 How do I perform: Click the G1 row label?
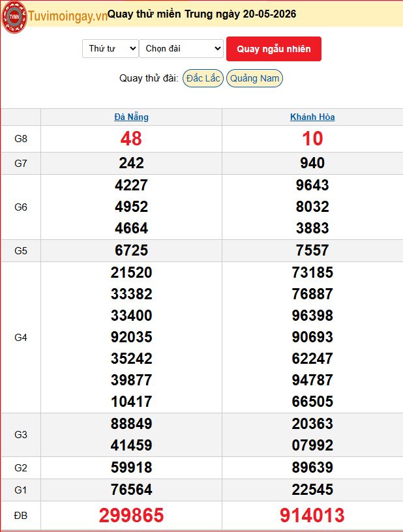[x=21, y=490]
